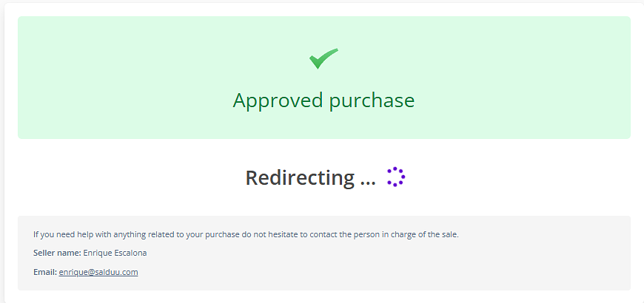644x303 pixels.
Task: Click the "Approved purchase" heading
Action: [323, 101]
